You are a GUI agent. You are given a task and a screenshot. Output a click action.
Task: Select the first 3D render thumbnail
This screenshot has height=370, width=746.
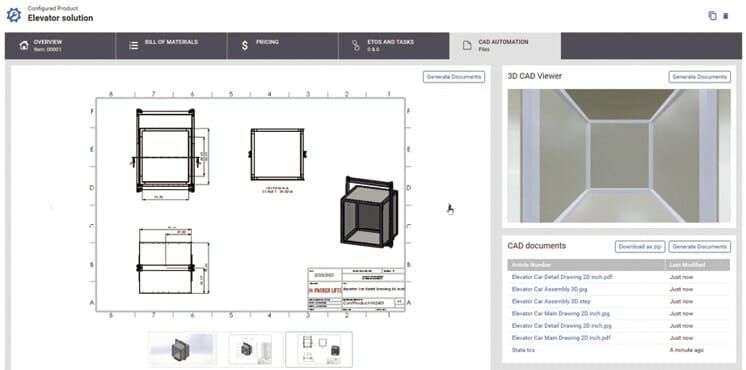[183, 350]
